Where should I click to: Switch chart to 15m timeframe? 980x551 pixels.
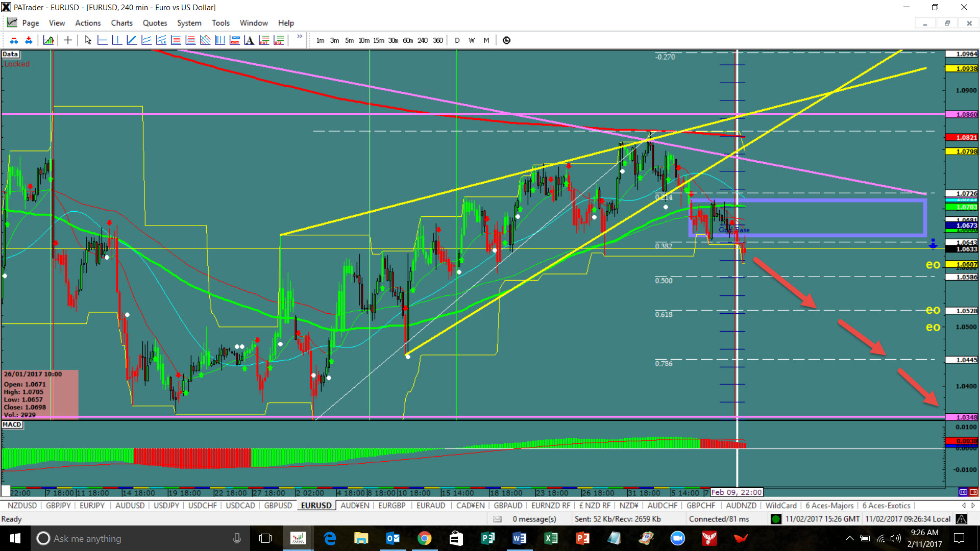click(x=379, y=40)
